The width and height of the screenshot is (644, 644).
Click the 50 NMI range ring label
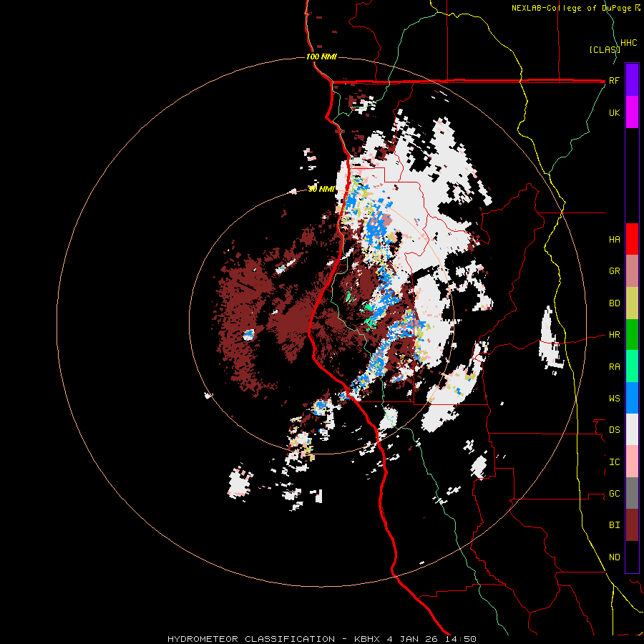pyautogui.click(x=321, y=190)
